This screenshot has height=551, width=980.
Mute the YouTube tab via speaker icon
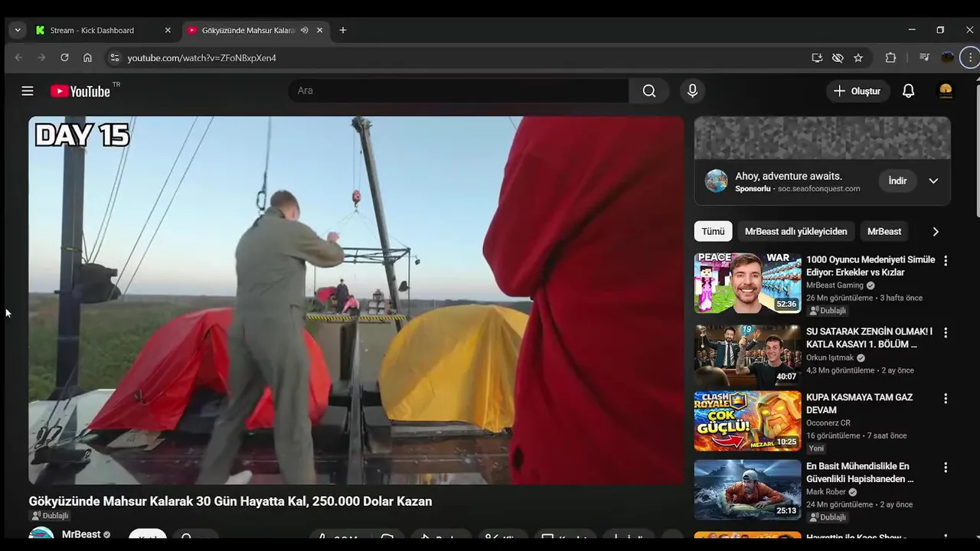[304, 30]
